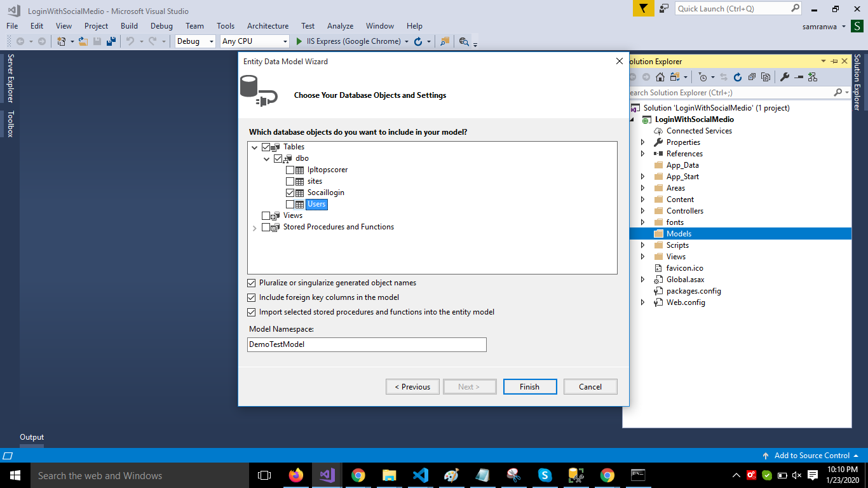Click the Model Namespace text field

[x=367, y=344]
